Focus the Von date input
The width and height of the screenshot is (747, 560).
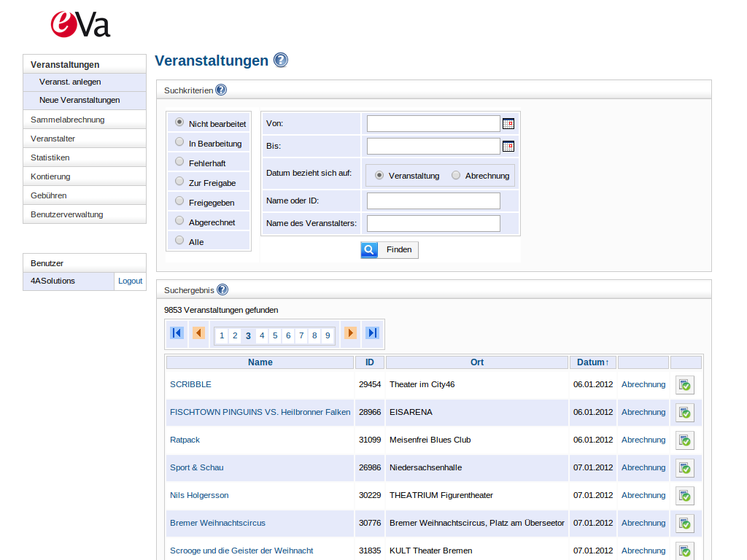coord(433,124)
